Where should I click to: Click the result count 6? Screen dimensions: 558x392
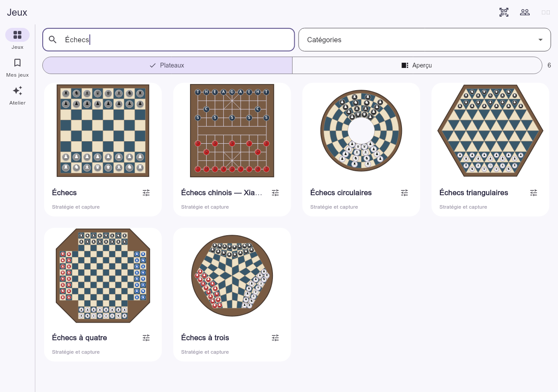coord(549,65)
